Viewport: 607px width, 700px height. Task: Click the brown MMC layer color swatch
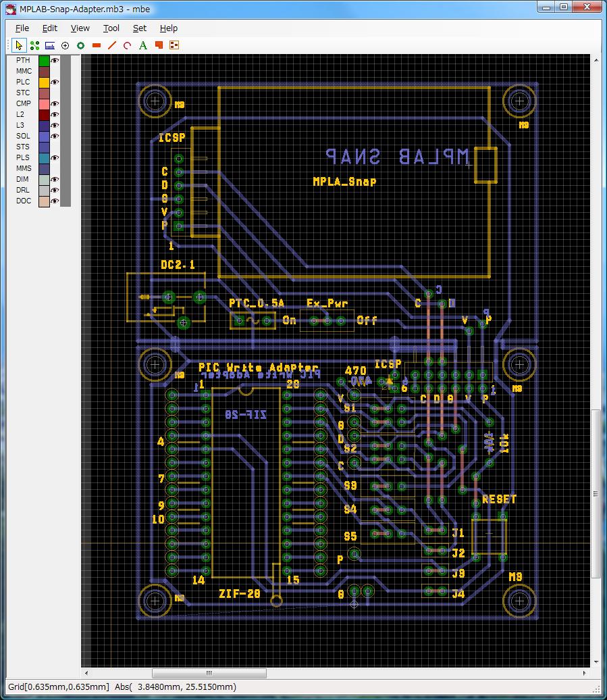tap(44, 71)
